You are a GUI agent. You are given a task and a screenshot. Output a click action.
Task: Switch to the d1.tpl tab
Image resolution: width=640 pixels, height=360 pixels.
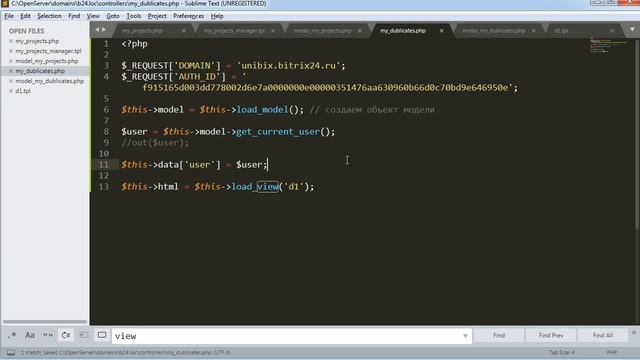pos(561,31)
